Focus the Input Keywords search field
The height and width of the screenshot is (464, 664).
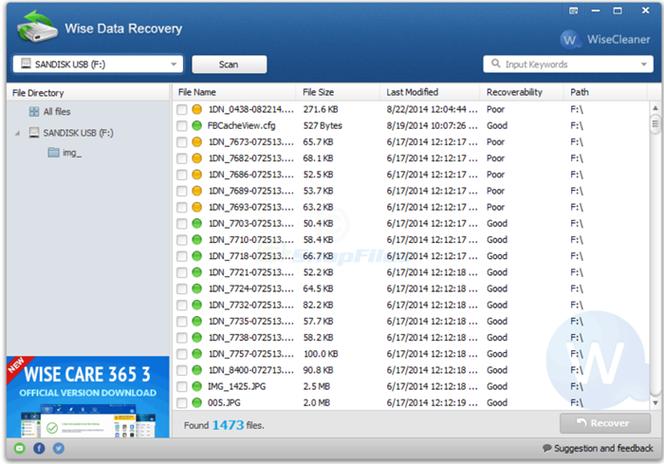(568, 64)
